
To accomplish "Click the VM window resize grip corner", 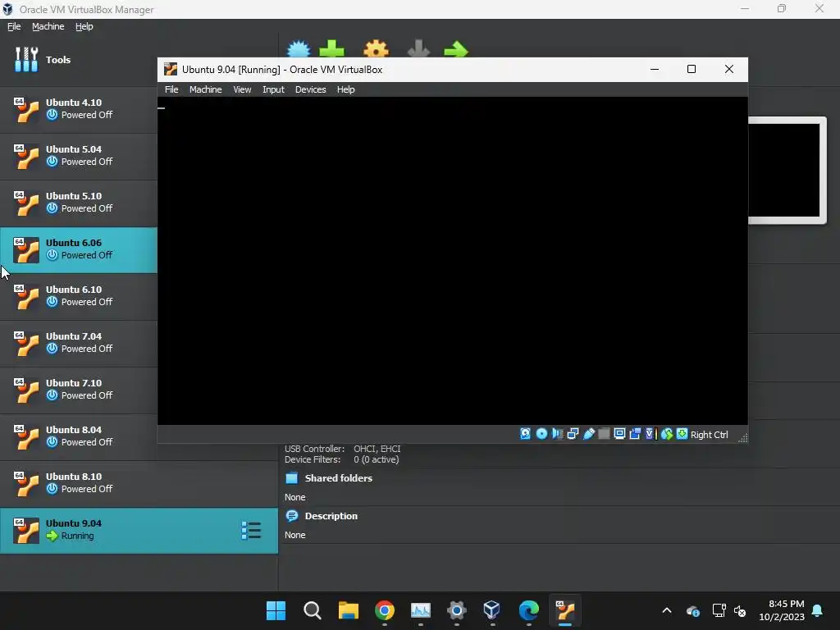I will click(742, 438).
